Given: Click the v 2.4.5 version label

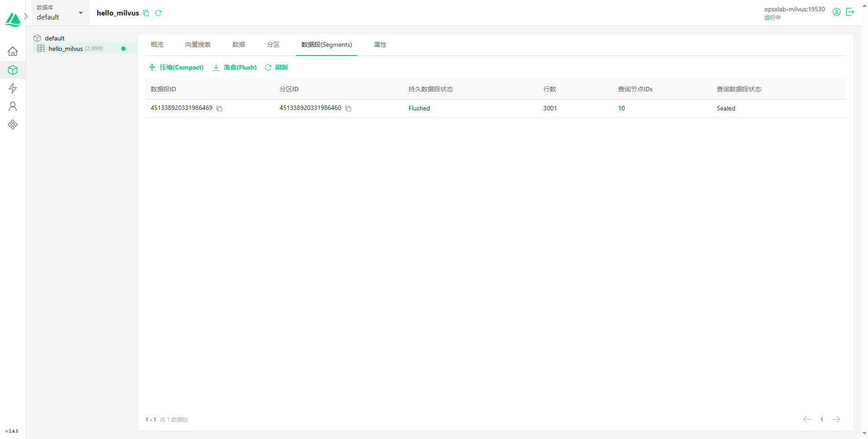Looking at the screenshot, I should click(x=12, y=431).
